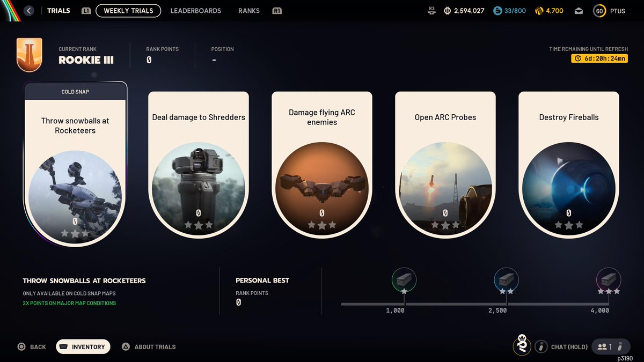Click stars under Open ARC Probes
This screenshot has height=362, width=644.
(445, 225)
